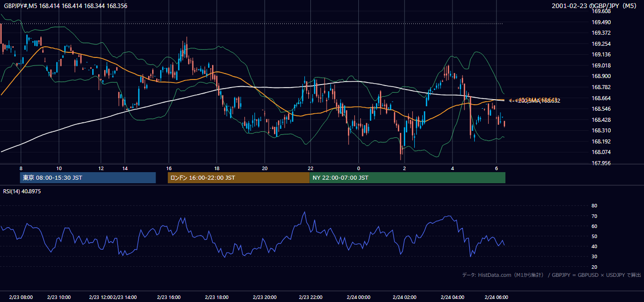Click hour 18 on the price chart time axis

point(217,168)
